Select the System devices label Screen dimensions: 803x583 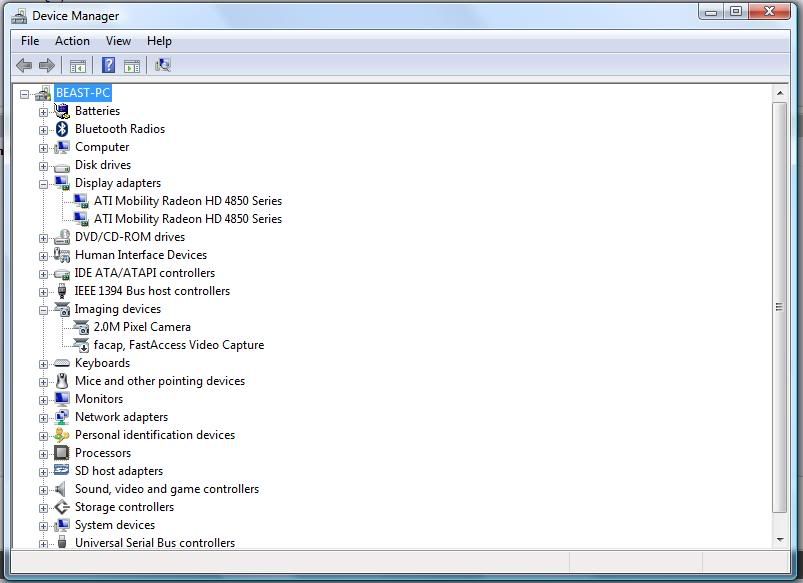coord(115,525)
